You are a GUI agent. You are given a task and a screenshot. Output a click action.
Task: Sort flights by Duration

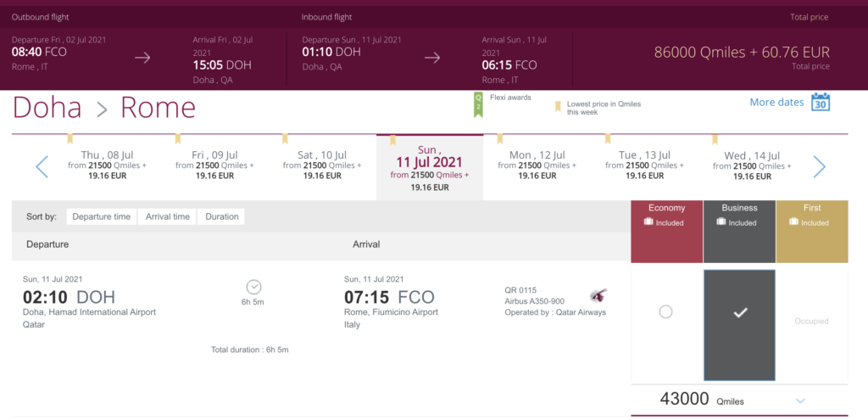(222, 216)
